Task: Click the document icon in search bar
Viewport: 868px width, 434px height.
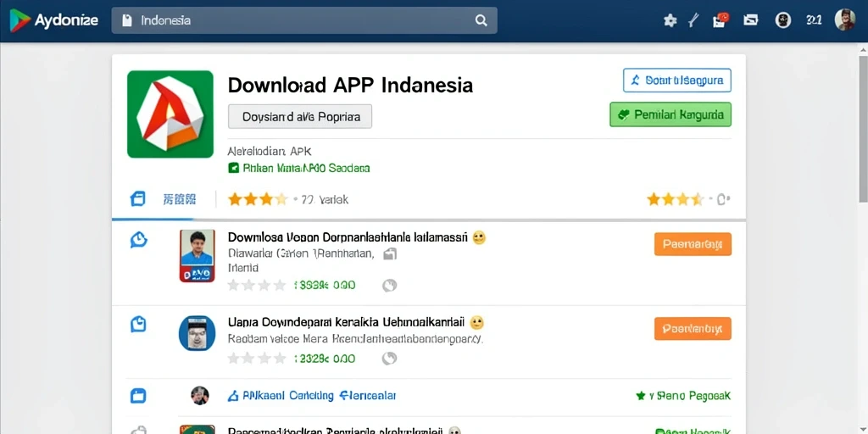Action: click(x=127, y=20)
